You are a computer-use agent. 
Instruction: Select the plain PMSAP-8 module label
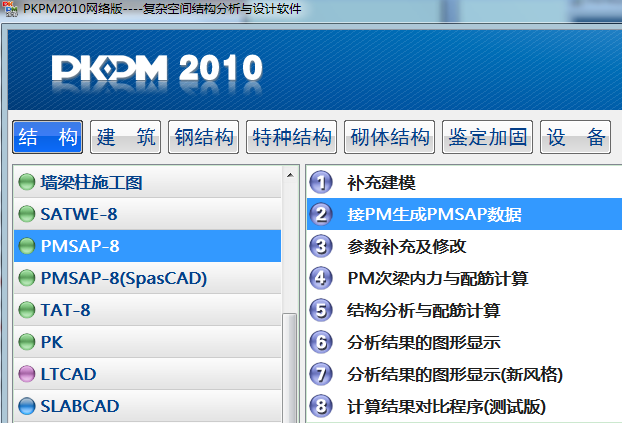coord(80,246)
